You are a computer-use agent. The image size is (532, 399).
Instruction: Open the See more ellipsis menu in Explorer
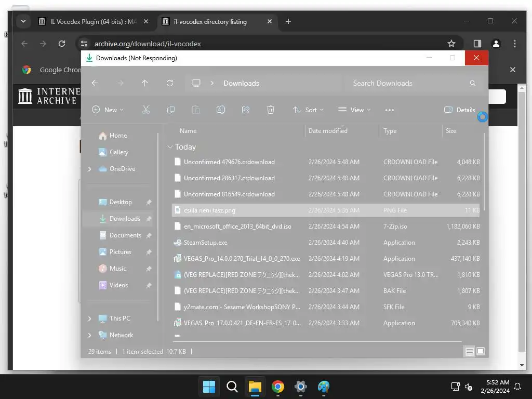pos(390,110)
